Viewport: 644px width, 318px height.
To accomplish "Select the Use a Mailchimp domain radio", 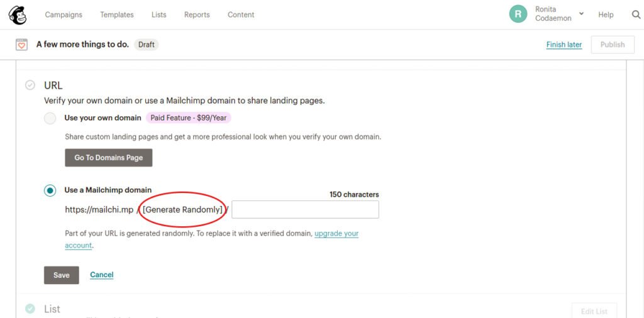I will (50, 191).
